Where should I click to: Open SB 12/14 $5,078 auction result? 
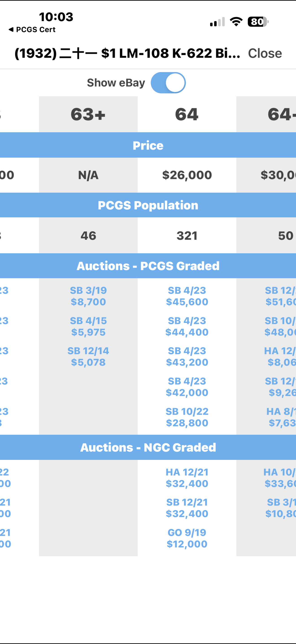(x=88, y=357)
